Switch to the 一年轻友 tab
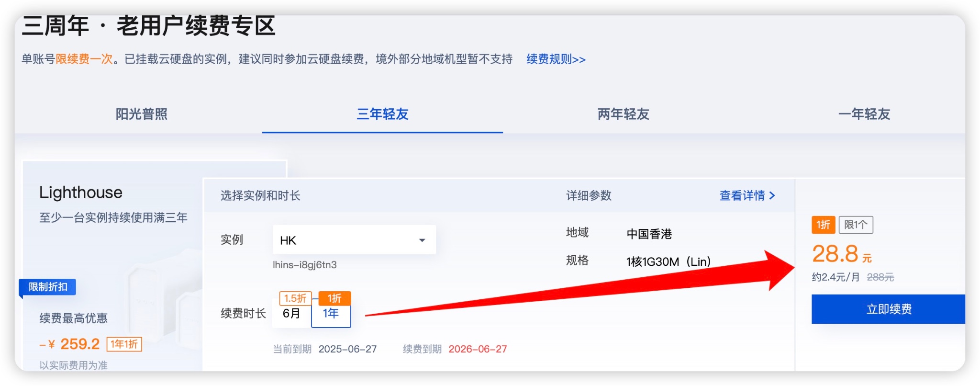980x386 pixels. (x=864, y=114)
